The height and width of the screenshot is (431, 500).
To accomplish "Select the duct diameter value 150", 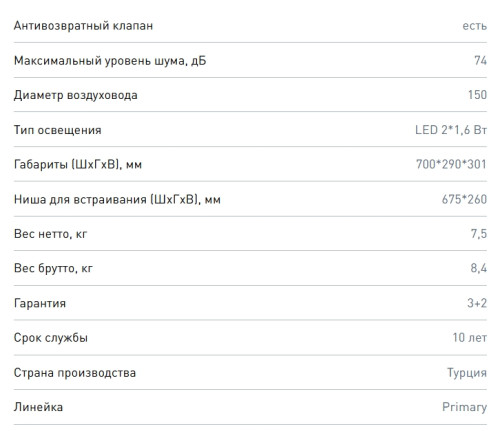I will click(x=477, y=95).
